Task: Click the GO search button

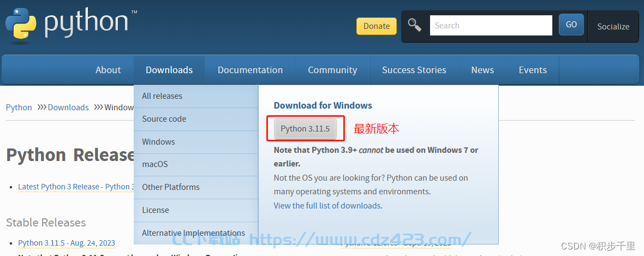Action: (x=571, y=25)
